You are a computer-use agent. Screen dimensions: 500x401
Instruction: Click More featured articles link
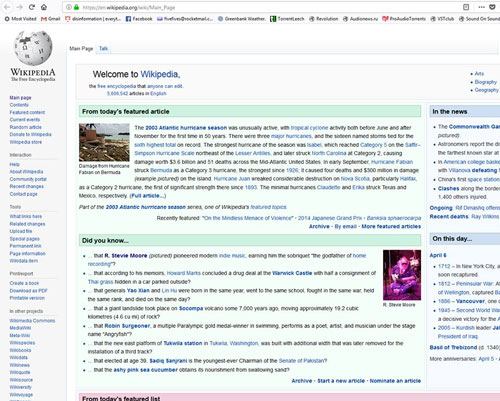(391, 226)
